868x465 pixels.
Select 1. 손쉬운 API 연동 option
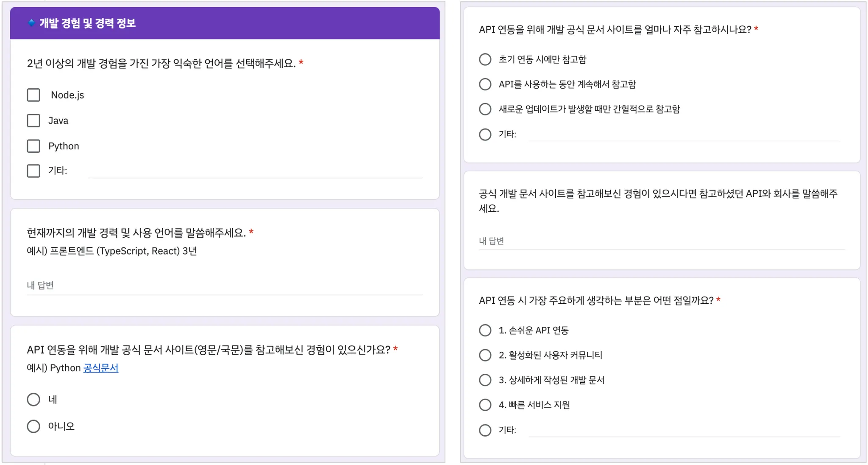point(485,331)
